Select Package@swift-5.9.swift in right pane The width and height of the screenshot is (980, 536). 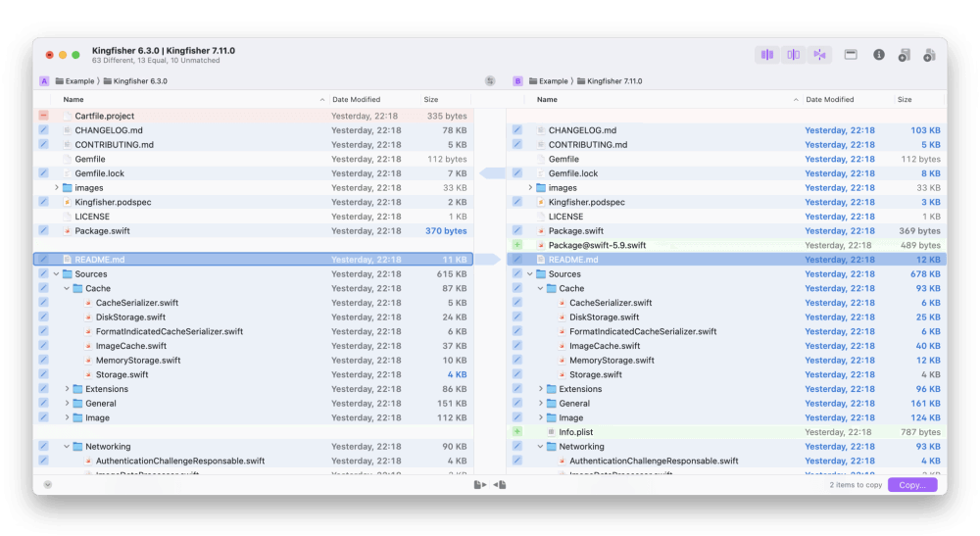coord(726,245)
